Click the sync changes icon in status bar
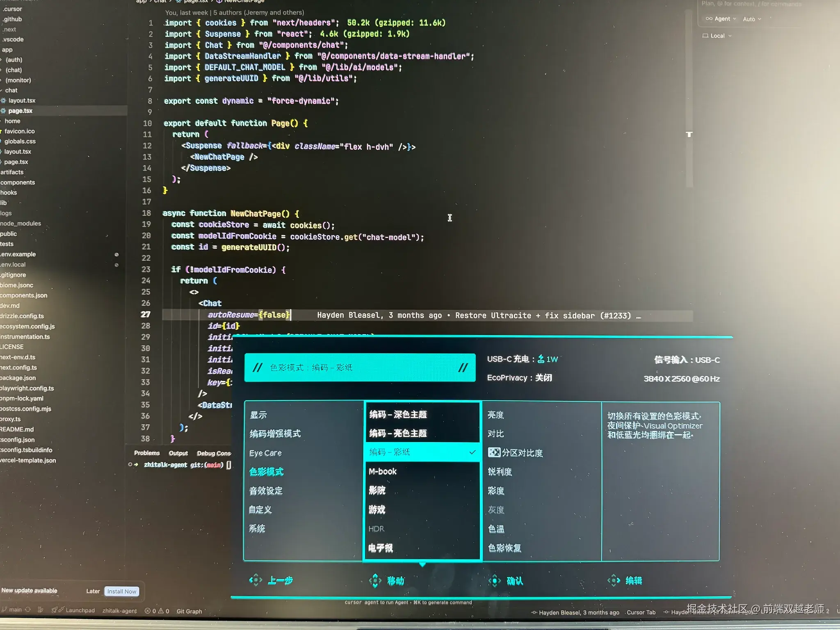Image resolution: width=840 pixels, height=630 pixels. click(x=28, y=610)
